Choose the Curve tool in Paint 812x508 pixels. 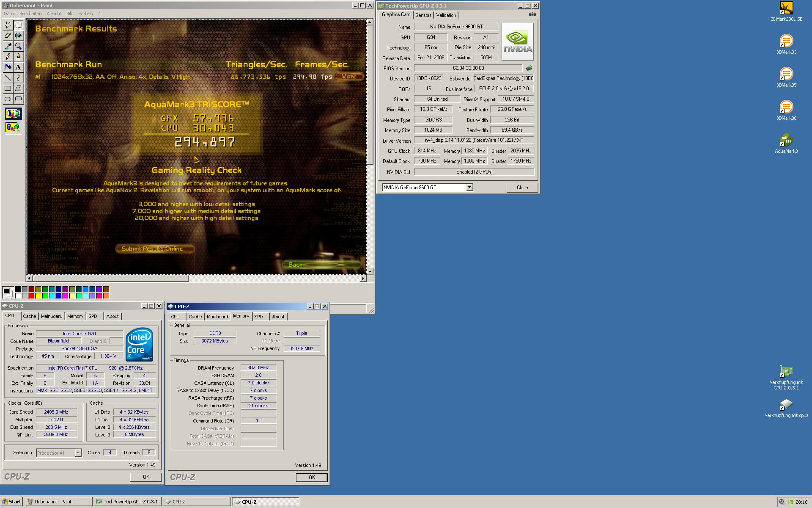pos(18,78)
